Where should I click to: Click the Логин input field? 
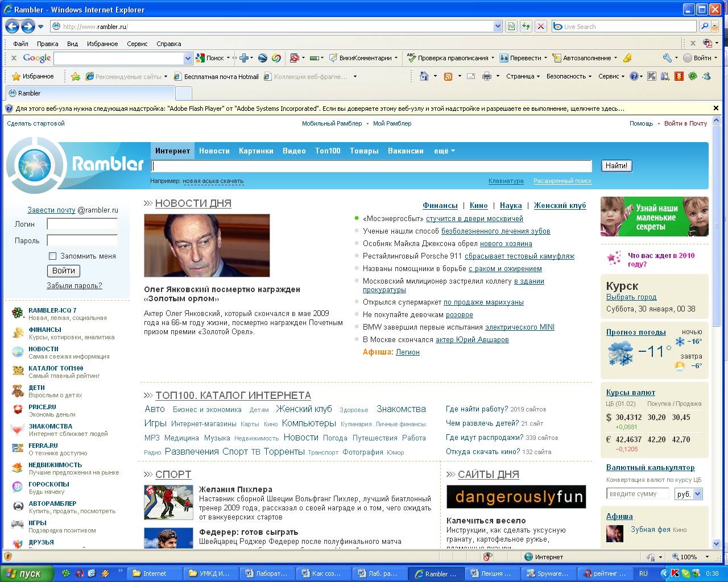point(82,224)
